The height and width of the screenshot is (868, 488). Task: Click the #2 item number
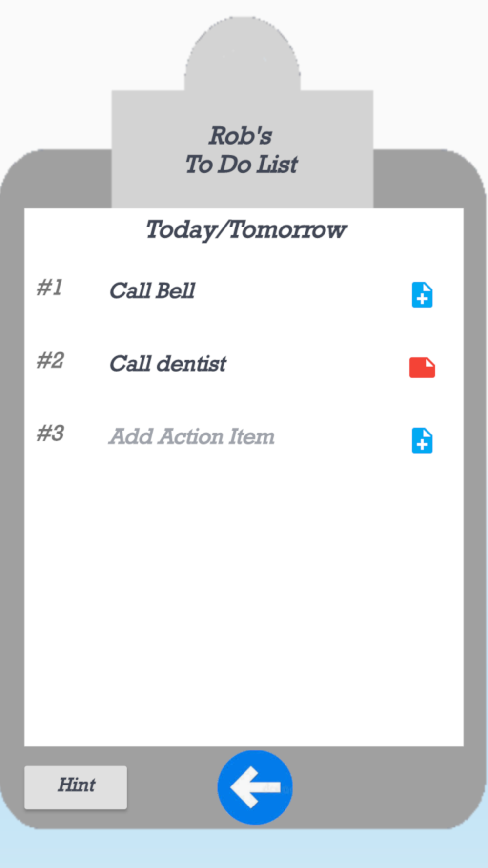50,361
